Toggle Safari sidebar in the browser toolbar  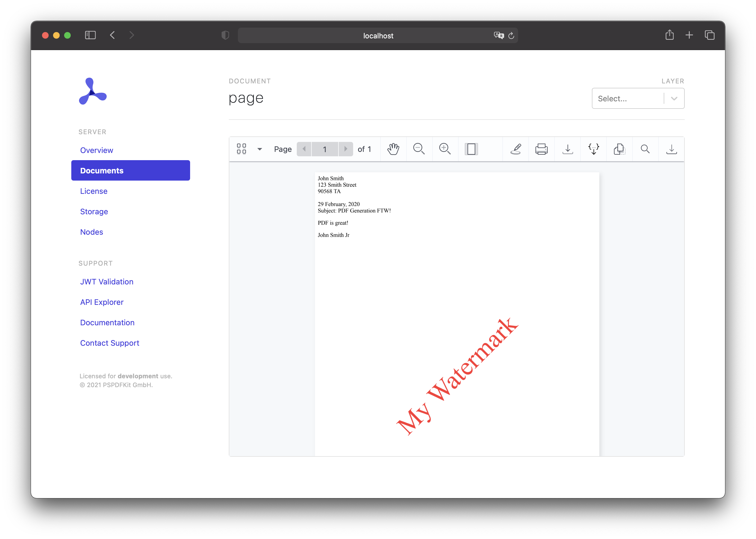click(x=91, y=35)
